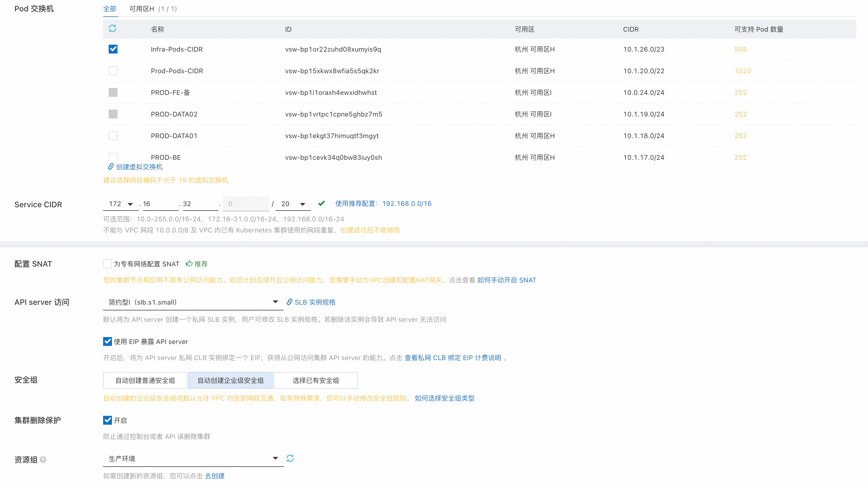Switch to the 全部 tab
The width and height of the screenshot is (868, 486).
[x=110, y=9]
